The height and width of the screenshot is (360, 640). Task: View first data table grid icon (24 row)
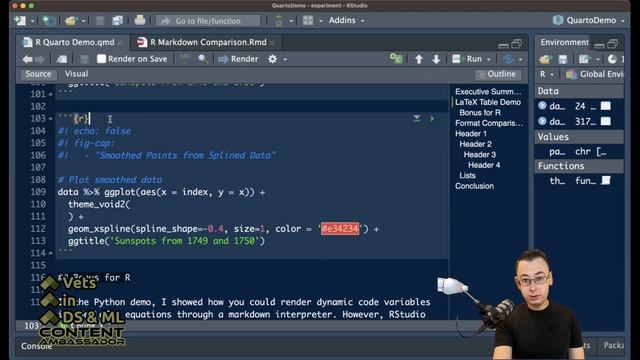click(x=606, y=106)
